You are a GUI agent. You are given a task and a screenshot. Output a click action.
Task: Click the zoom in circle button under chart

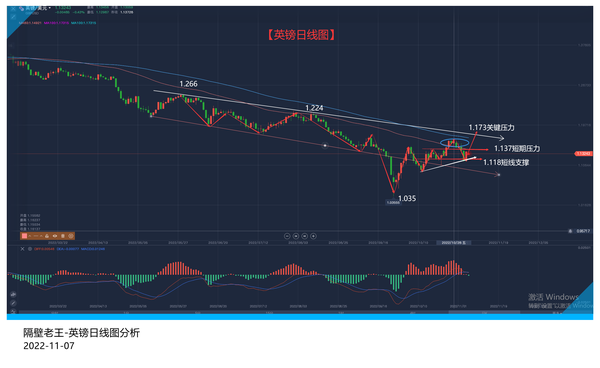pos(313,236)
